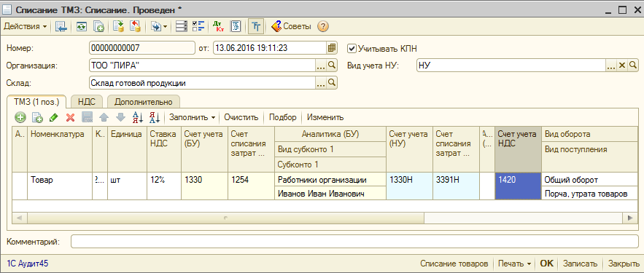Viewport: 644px width, 273px height.
Task: Clear Вид учета НУ field with X
Action: click(622, 66)
